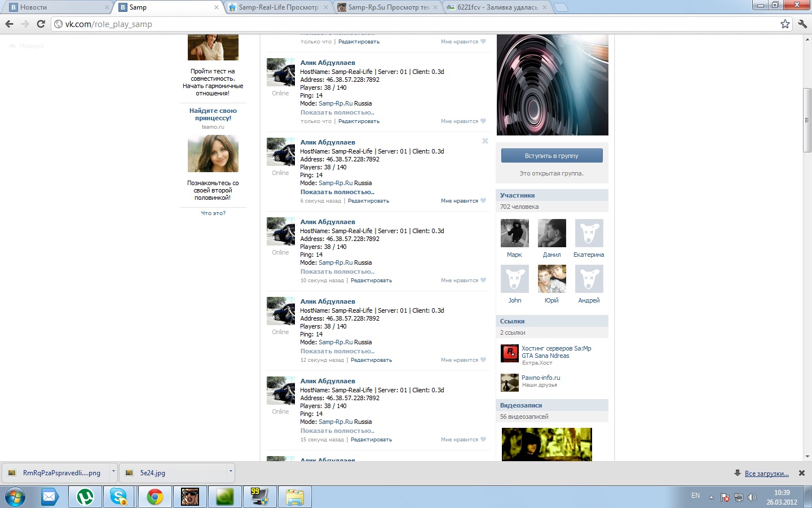Edit the post dated 12 секунд назад
Viewport: 812px width, 508px height.
(371, 360)
